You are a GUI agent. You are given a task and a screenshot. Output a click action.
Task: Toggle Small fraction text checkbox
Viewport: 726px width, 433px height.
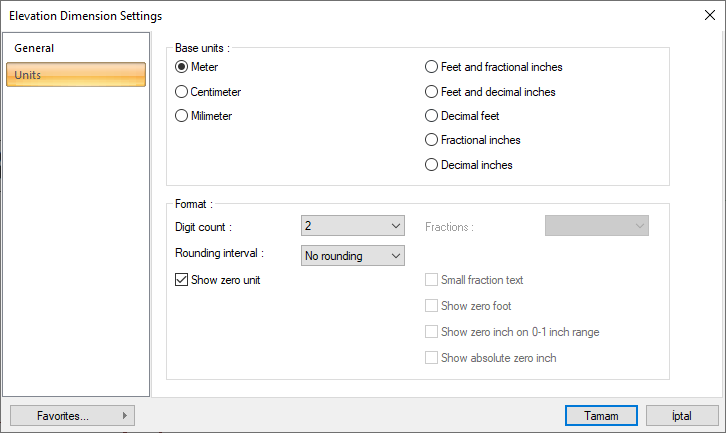pyautogui.click(x=432, y=281)
